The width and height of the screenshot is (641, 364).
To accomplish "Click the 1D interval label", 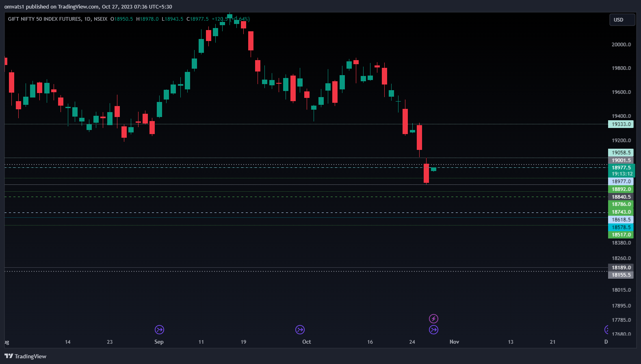I will click(x=88, y=19).
